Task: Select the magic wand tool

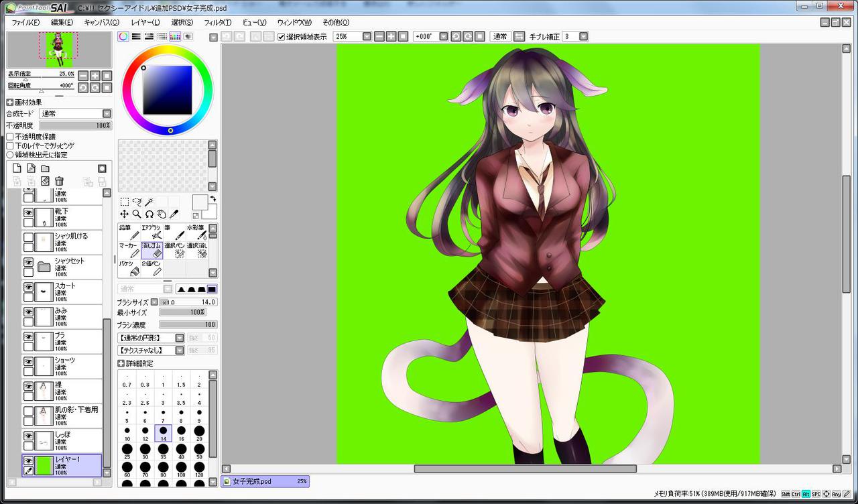Action: point(149,202)
